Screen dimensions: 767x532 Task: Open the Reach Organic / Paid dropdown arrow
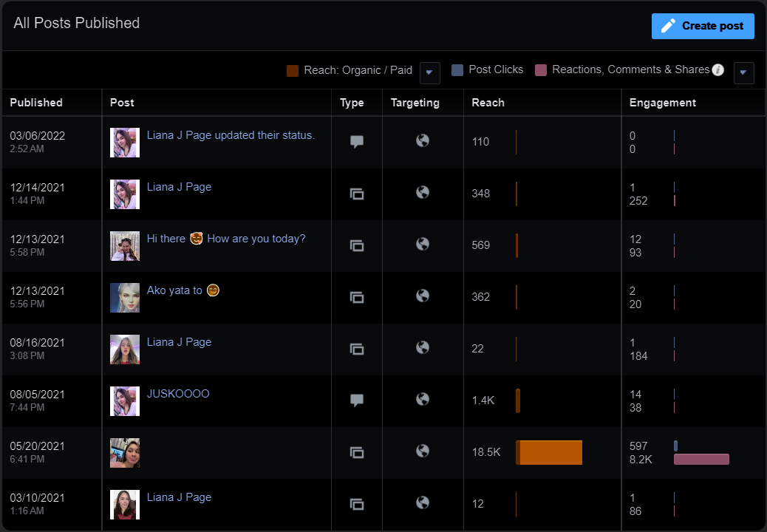click(430, 73)
